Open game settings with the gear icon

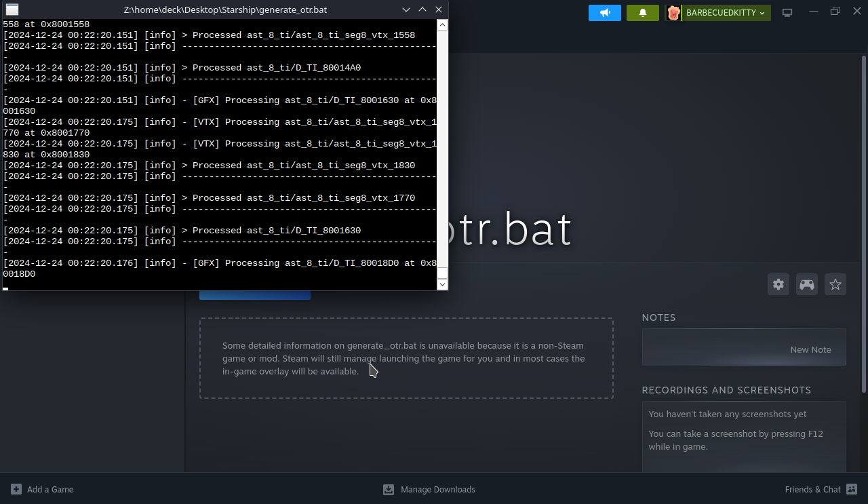point(778,284)
